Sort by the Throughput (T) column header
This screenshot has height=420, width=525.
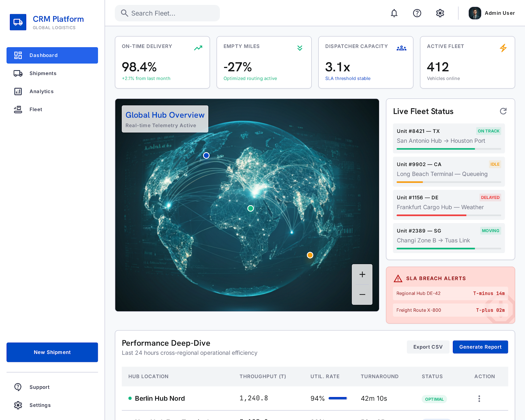point(262,377)
